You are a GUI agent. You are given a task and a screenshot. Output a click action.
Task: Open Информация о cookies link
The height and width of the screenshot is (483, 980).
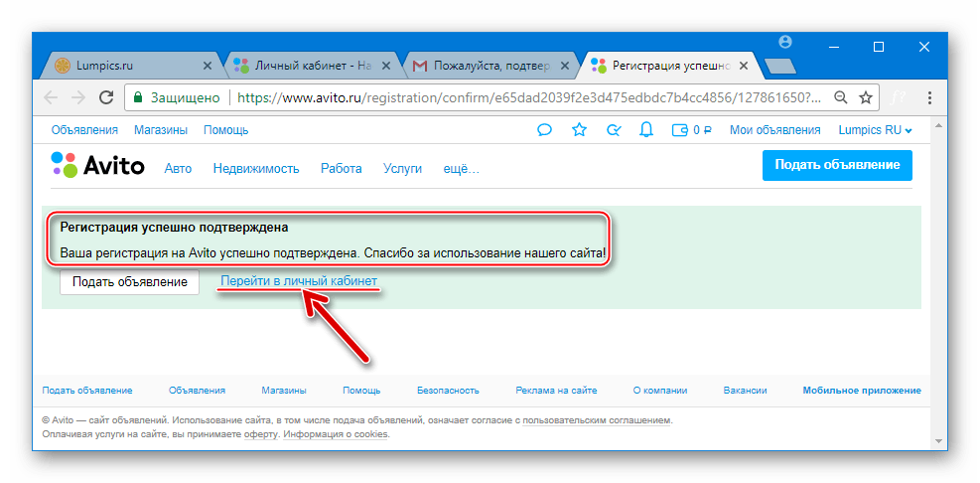point(335,434)
